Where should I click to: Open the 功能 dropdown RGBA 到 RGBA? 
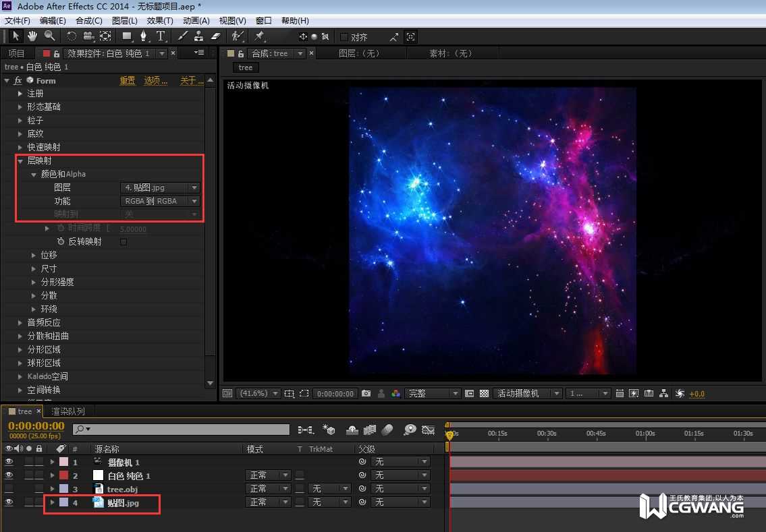point(160,201)
